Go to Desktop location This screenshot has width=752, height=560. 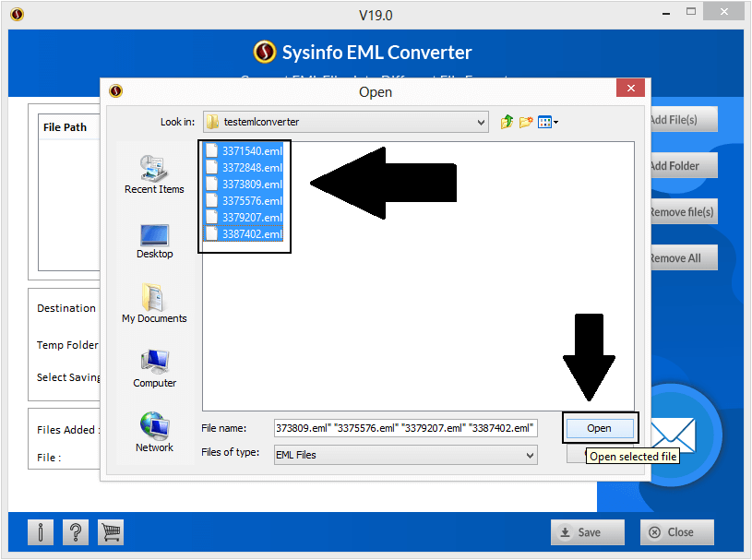click(x=154, y=241)
